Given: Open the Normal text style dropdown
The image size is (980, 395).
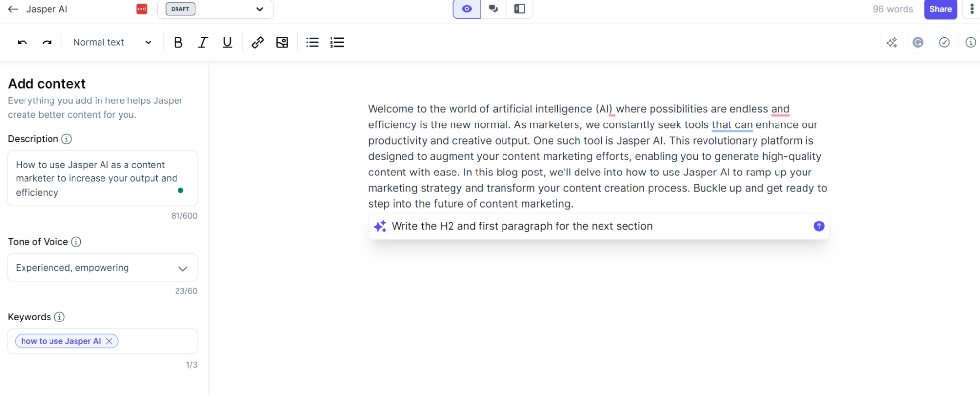Looking at the screenshot, I should 112,43.
